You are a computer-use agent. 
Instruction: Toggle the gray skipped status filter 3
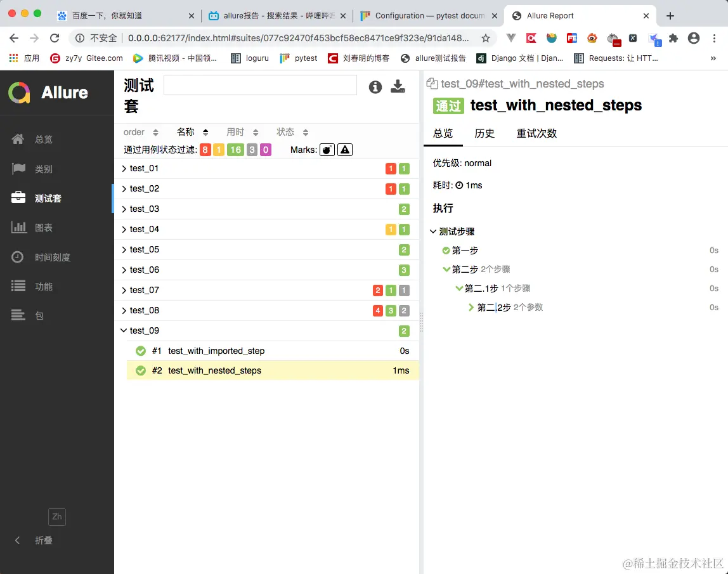point(252,150)
